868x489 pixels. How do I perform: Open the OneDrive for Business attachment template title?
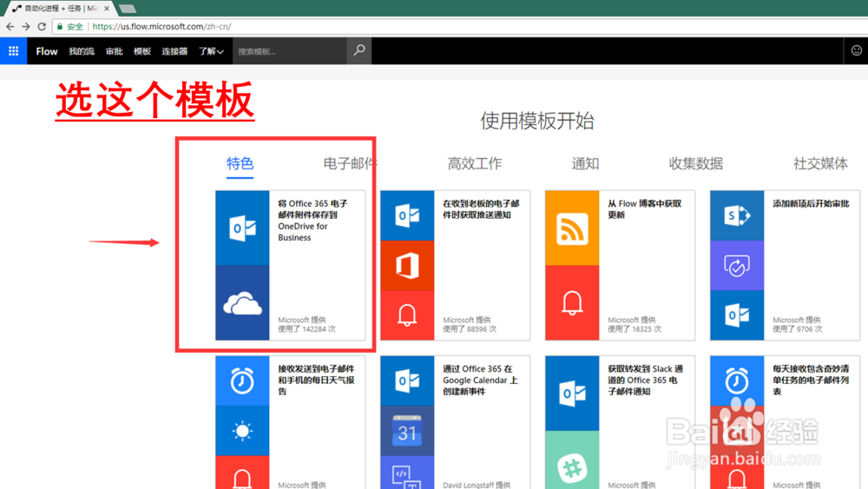click(313, 221)
